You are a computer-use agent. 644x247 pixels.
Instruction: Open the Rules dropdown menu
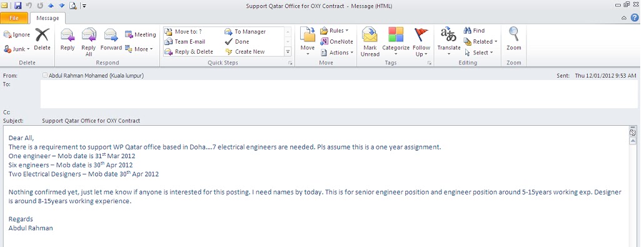(x=335, y=31)
